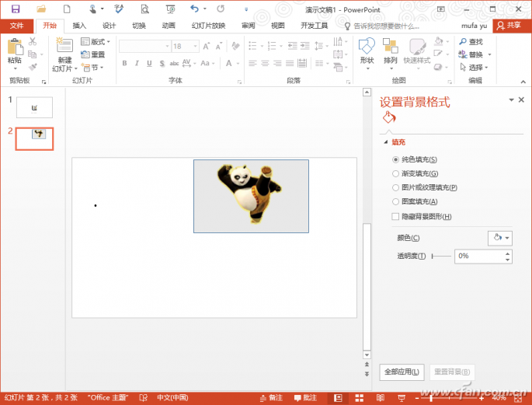Image resolution: width=532 pixels, height=405 pixels.
Task: Click the Paste (粘贴) clipboard icon
Action: click(15, 47)
